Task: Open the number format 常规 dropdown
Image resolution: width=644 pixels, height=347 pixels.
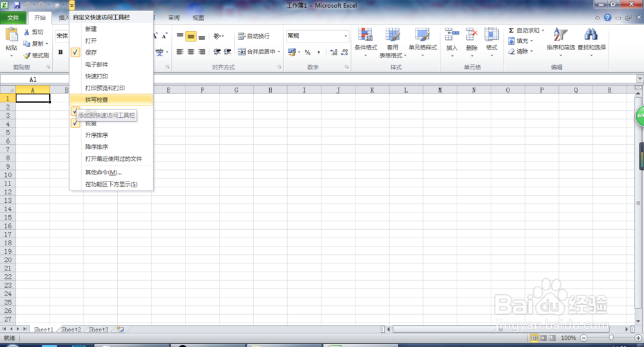Action: [x=345, y=35]
